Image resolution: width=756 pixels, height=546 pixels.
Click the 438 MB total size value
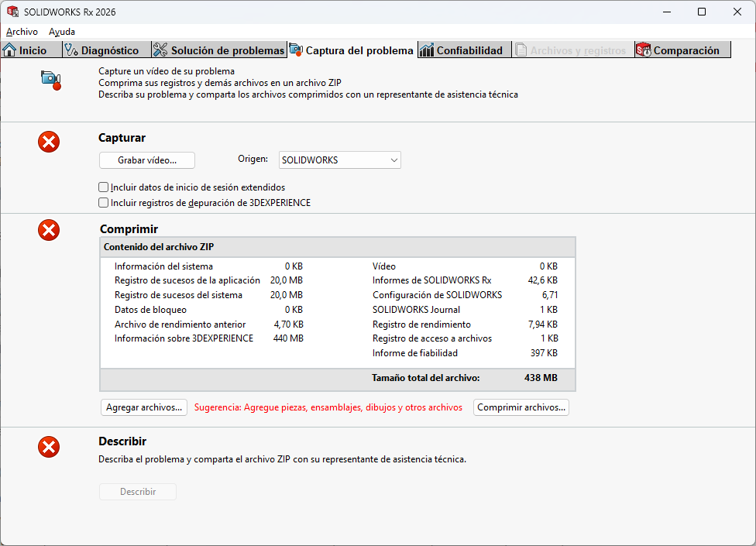[x=541, y=378]
